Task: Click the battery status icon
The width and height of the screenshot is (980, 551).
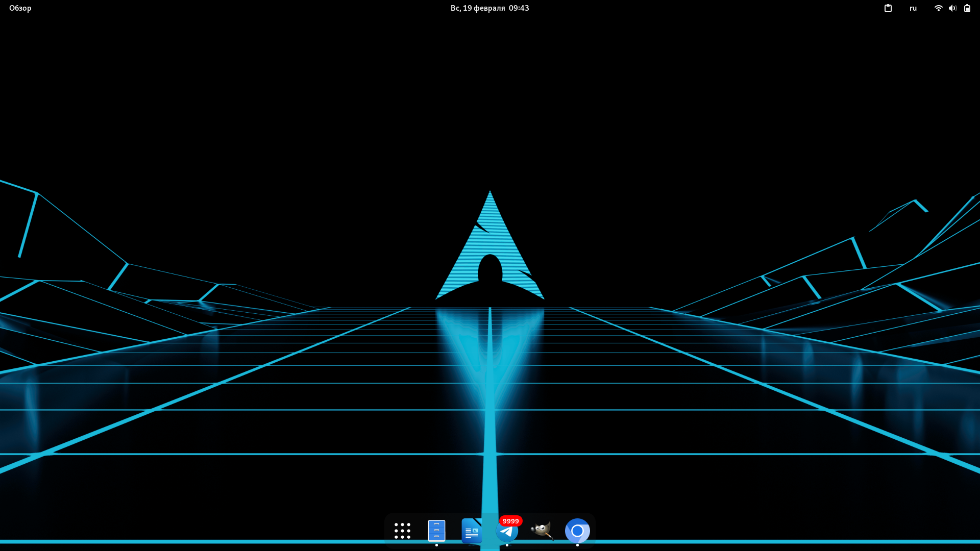Action: 967,8
